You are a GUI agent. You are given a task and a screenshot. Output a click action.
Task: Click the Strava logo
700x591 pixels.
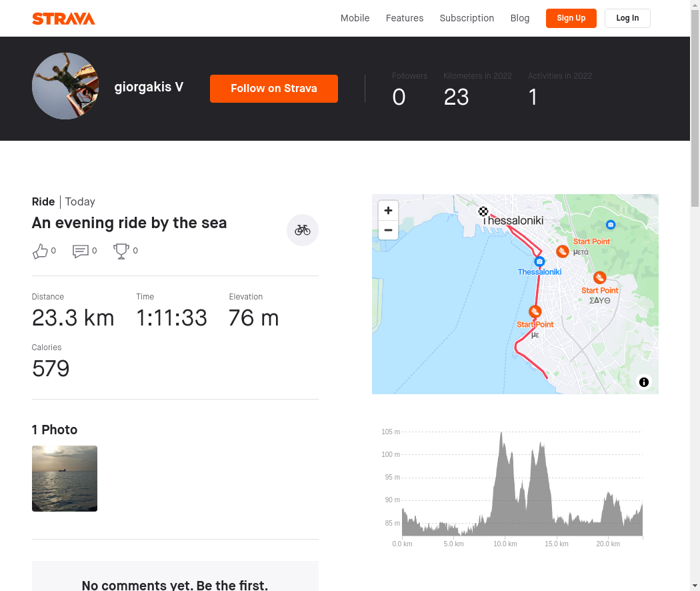pos(63,19)
